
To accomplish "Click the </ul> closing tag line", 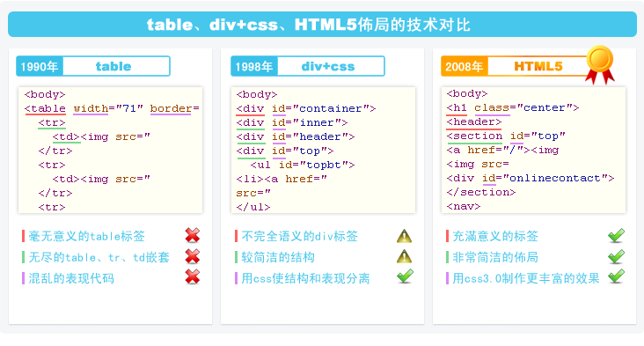I will tap(253, 207).
